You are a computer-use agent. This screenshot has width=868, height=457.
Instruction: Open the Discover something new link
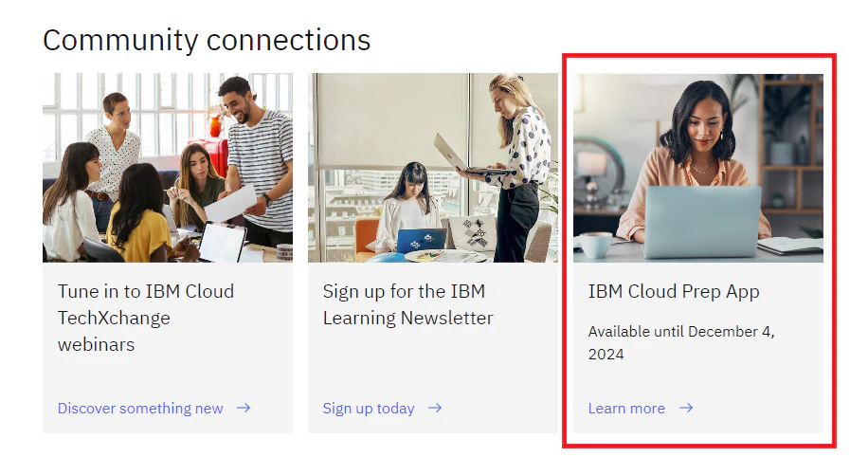pyautogui.click(x=140, y=409)
